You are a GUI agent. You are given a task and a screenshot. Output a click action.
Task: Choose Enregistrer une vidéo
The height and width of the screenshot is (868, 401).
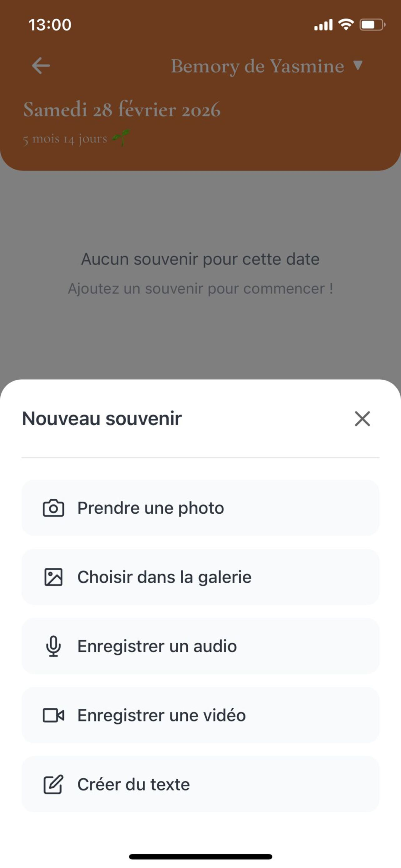(200, 715)
